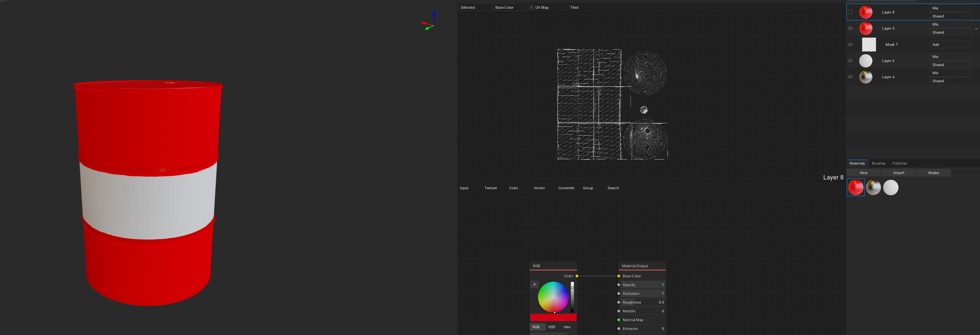Toggle Layer 4 visibility eye
The image size is (980, 335).
click(x=850, y=77)
